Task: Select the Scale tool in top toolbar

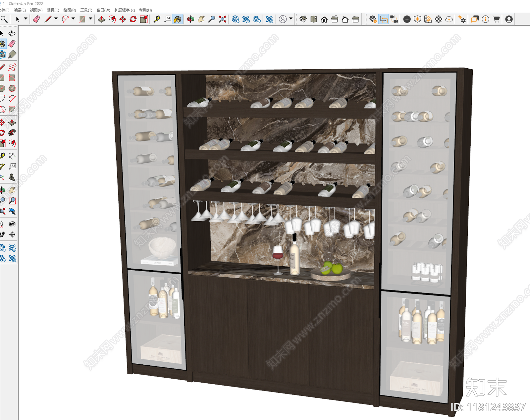Action: pyautogui.click(x=144, y=19)
